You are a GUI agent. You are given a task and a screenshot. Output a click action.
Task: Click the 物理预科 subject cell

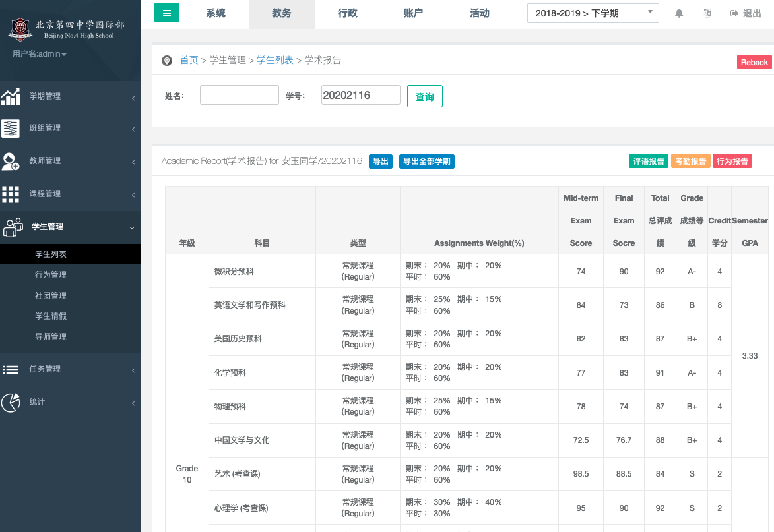click(262, 407)
